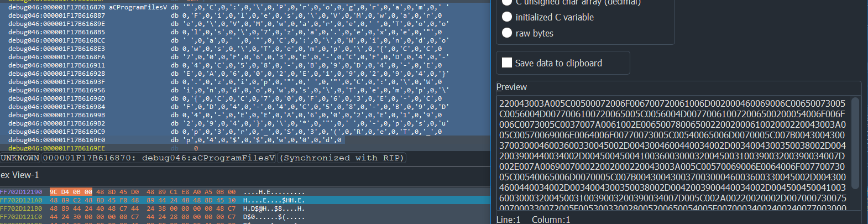Select disassembly line at address 000001F17B616928
Screen dimensions: 868x224
(244, 74)
